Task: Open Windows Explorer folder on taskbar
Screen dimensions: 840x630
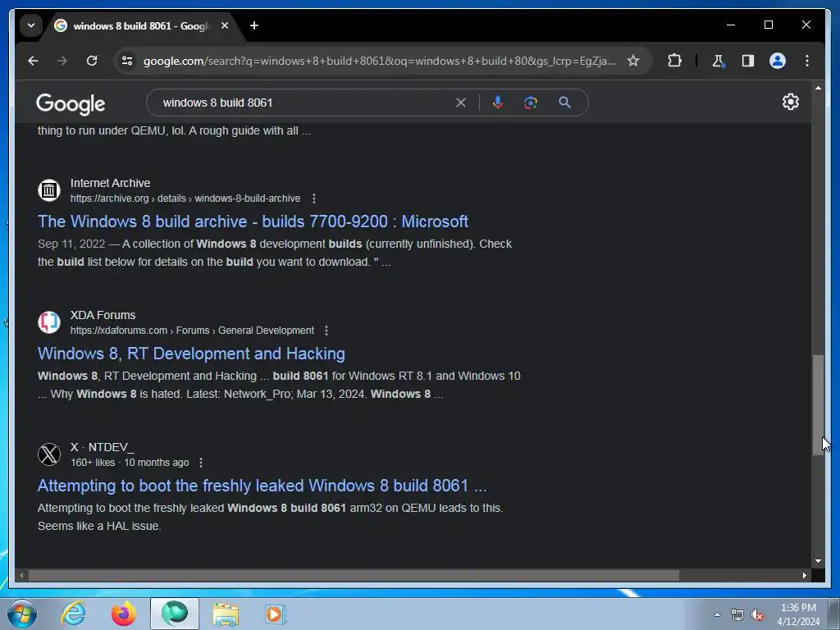Action: coord(226,614)
